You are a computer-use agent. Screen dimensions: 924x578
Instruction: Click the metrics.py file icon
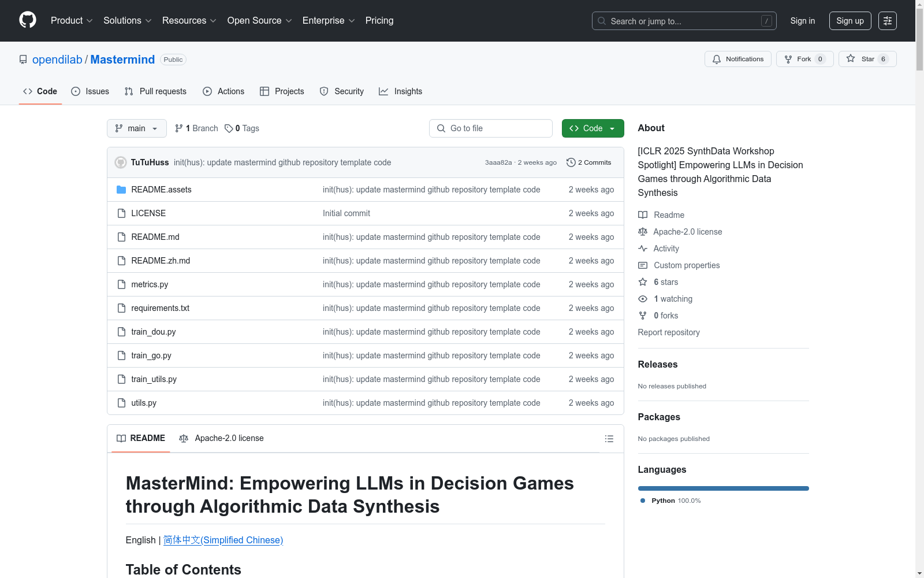click(121, 284)
